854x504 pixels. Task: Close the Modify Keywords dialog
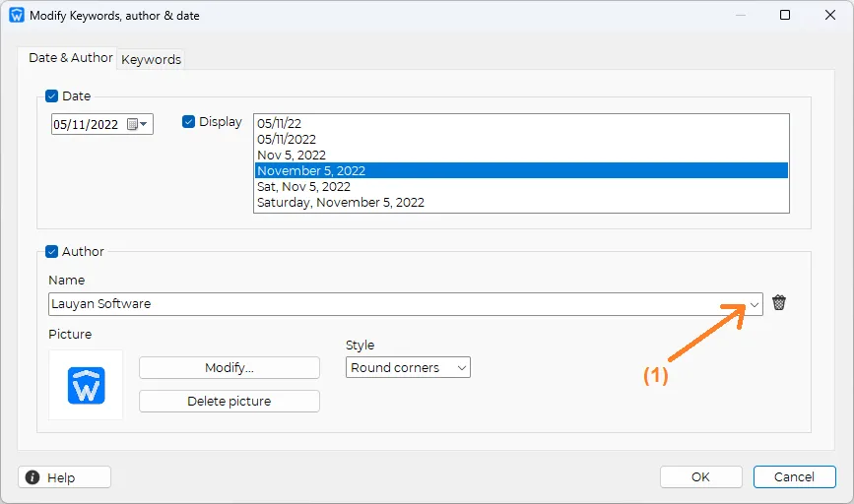click(830, 15)
